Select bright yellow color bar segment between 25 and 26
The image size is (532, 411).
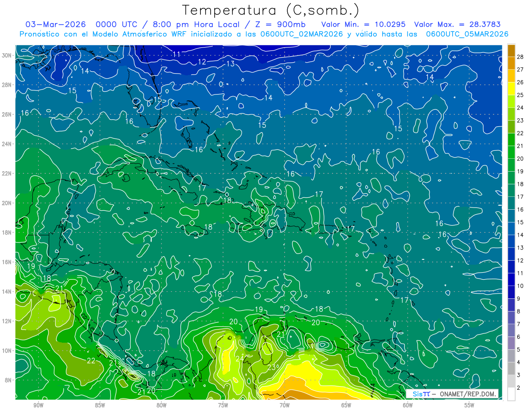(x=511, y=89)
